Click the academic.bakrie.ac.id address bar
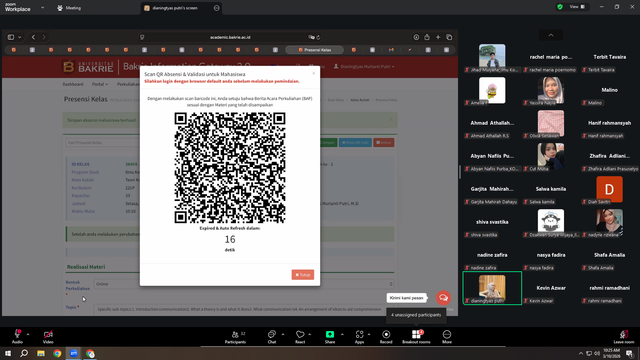This screenshot has height=360, width=640. click(230, 37)
